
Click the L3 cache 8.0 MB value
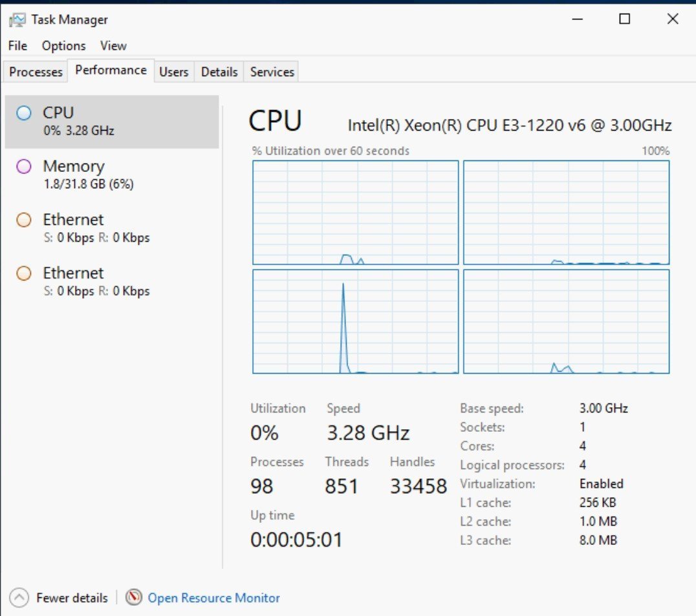[x=598, y=540]
